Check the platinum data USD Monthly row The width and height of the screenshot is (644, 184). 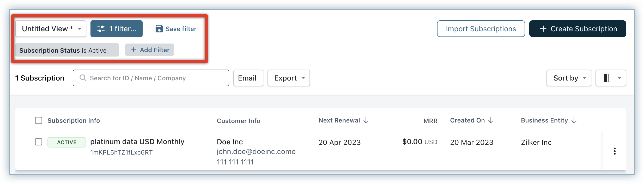point(39,142)
